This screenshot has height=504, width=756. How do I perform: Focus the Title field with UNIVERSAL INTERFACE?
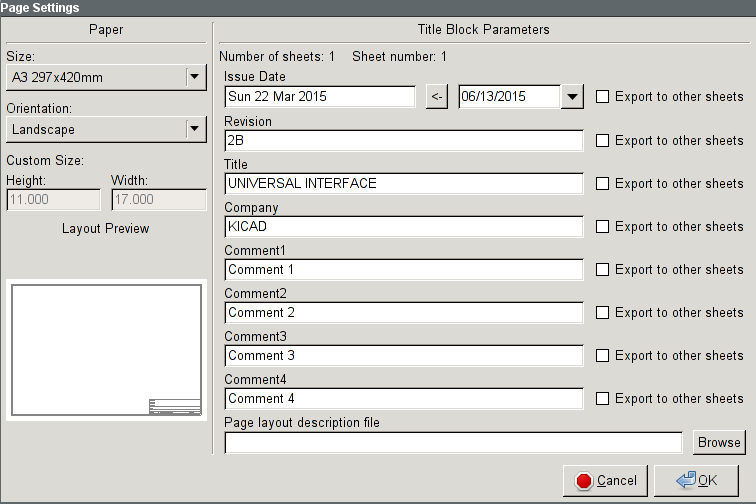point(403,184)
